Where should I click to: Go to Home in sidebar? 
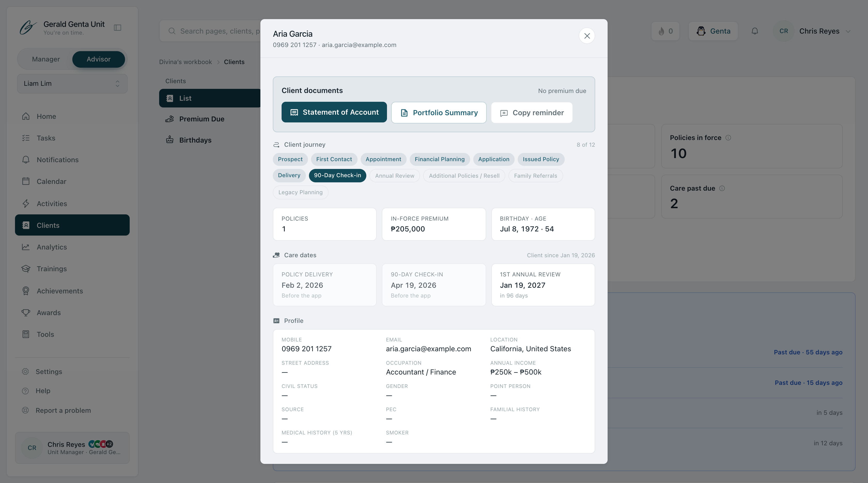click(72, 116)
